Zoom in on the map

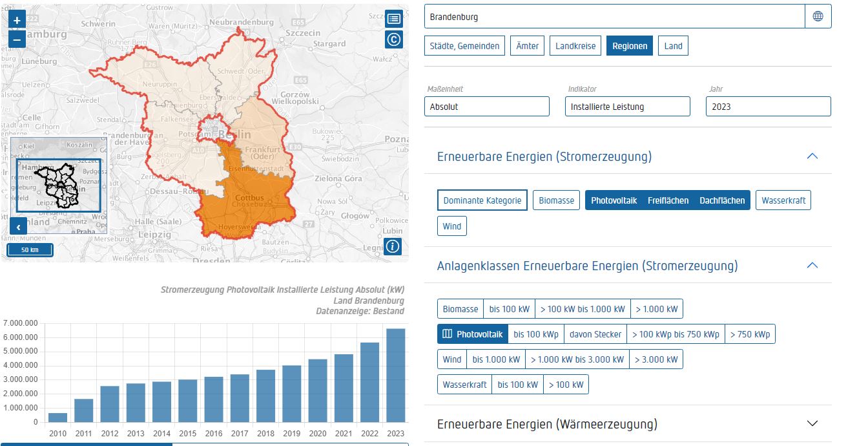click(x=16, y=19)
